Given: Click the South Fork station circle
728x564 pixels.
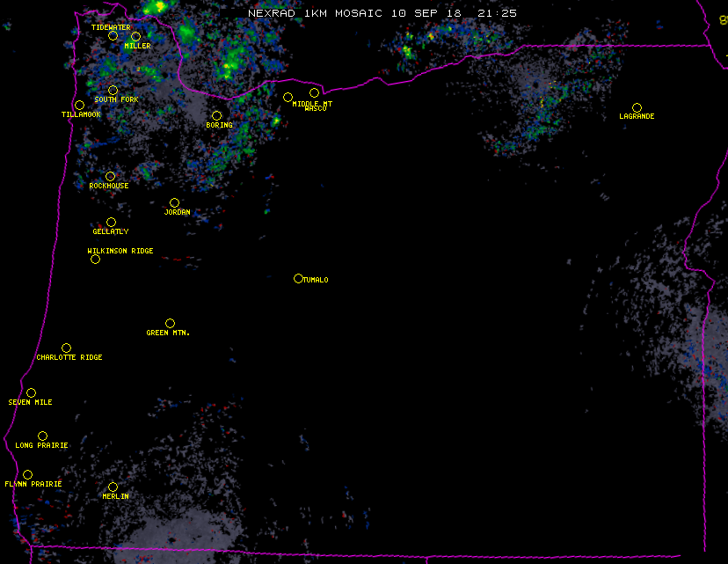Looking at the screenshot, I should tap(113, 90).
